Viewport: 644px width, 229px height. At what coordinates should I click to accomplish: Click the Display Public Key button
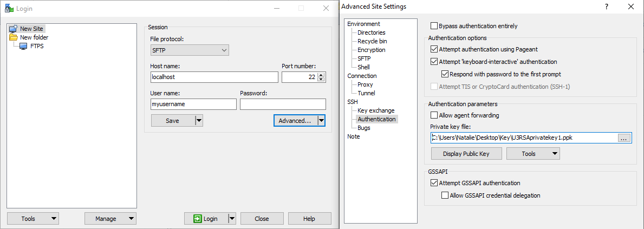click(466, 154)
